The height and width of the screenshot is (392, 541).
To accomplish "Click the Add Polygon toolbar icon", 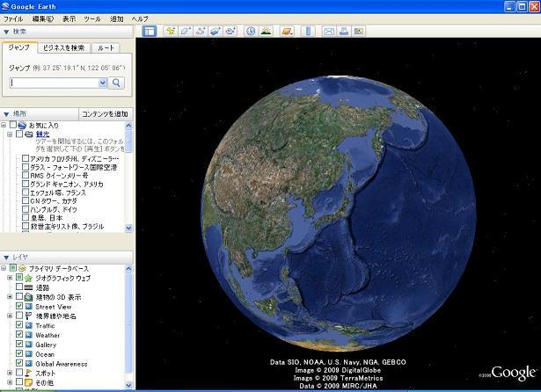I will pyautogui.click(x=186, y=32).
